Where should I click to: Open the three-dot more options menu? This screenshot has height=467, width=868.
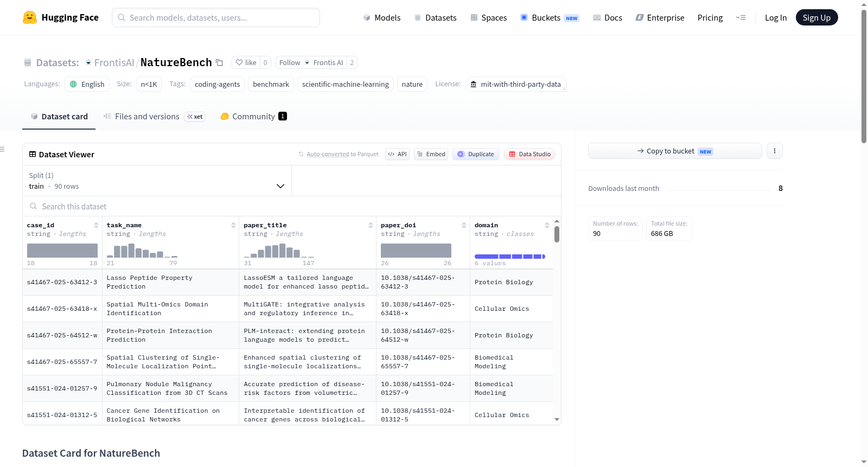coord(775,151)
